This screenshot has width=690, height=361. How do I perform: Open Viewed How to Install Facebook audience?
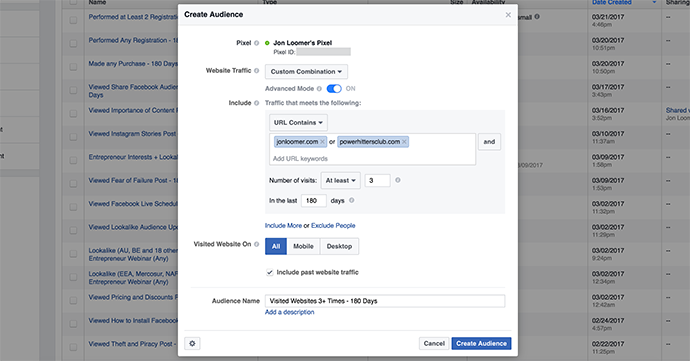(x=133, y=320)
